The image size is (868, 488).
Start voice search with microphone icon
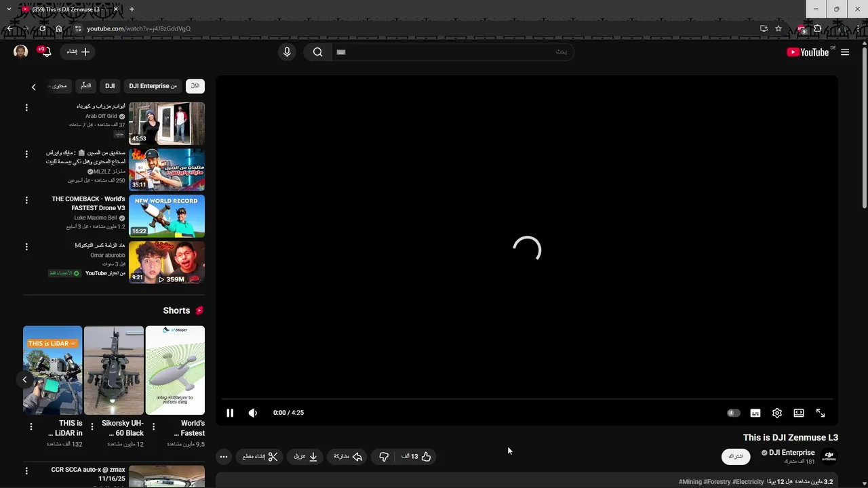(287, 52)
